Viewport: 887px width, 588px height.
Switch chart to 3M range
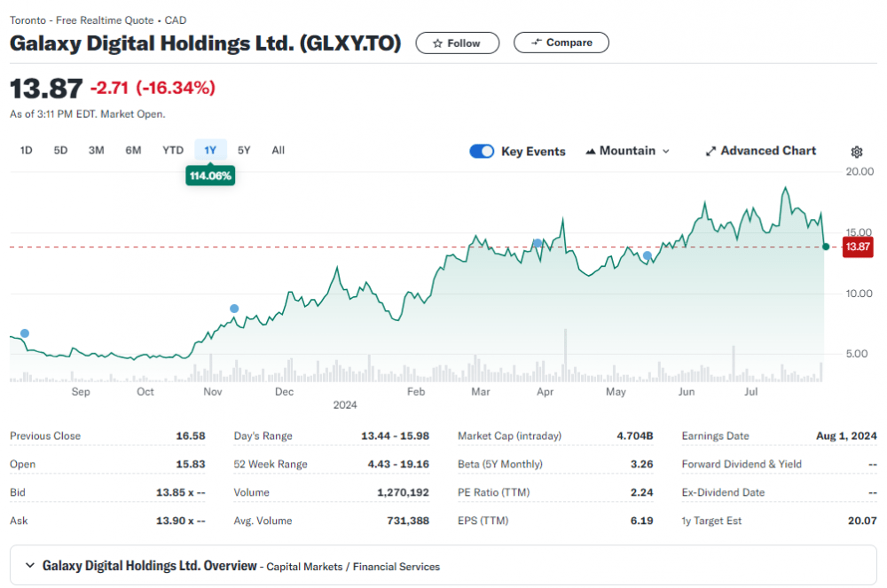pyautogui.click(x=96, y=151)
